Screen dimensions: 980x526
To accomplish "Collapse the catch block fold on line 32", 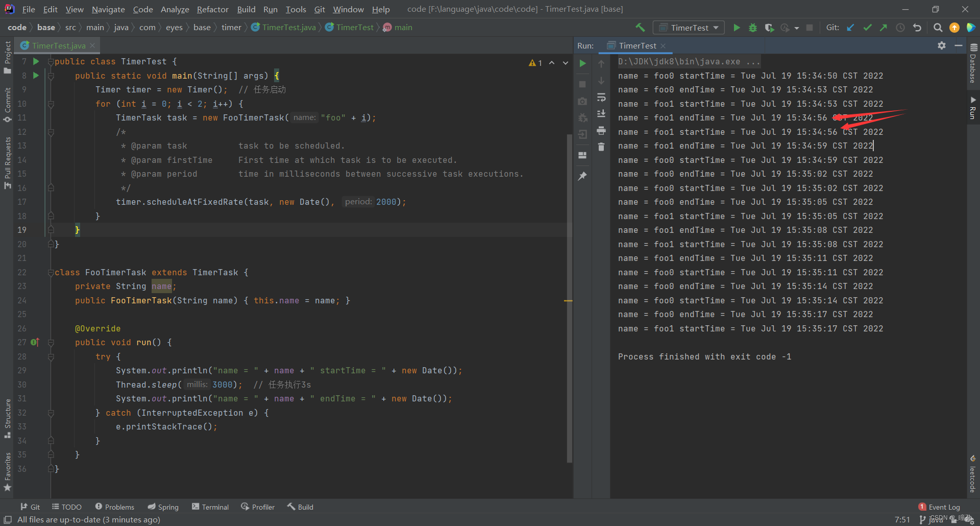I will (51, 413).
